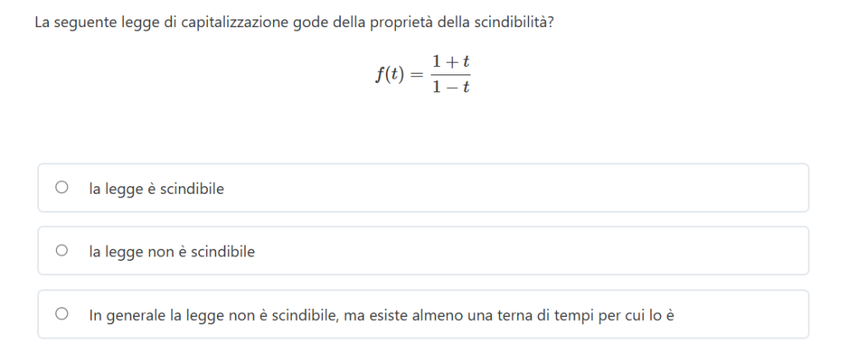Click the third answer text starting "In generale"
This screenshot has width=868, height=353.
coord(381,316)
